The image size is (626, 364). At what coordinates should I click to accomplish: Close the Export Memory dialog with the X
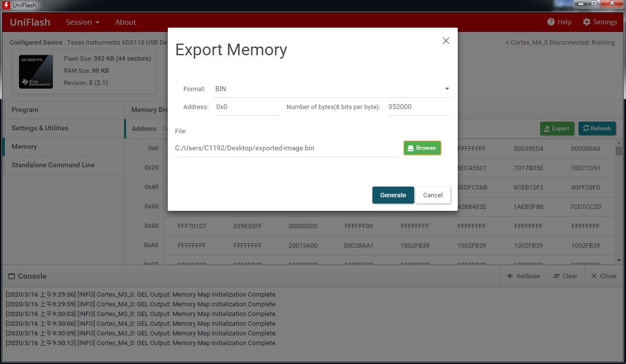tap(446, 41)
